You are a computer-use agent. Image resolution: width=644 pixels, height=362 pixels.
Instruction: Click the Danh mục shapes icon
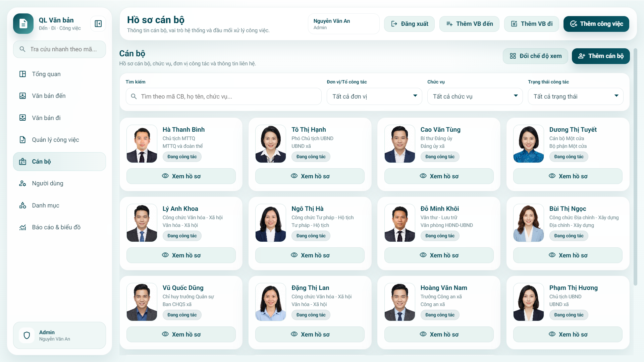22,205
